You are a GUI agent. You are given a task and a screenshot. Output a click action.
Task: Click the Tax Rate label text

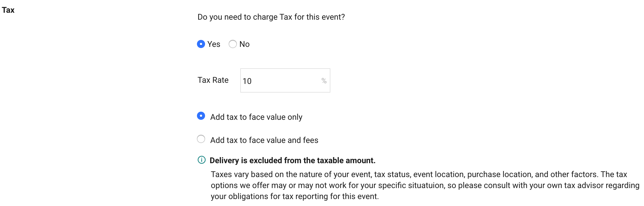[x=213, y=80]
